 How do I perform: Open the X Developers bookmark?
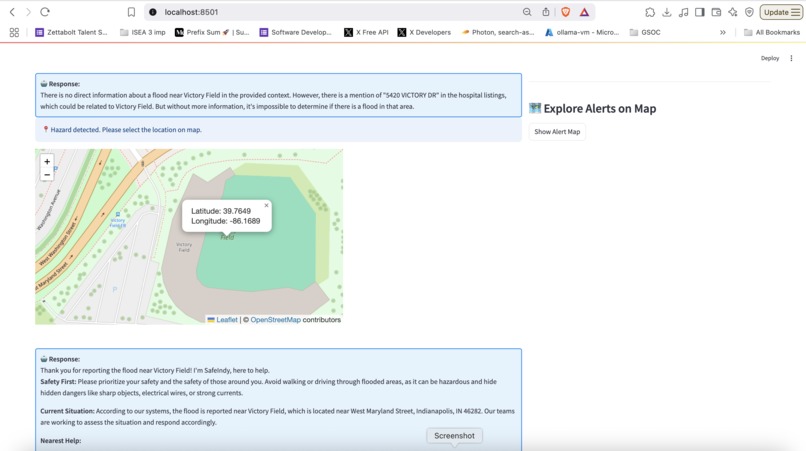pyautogui.click(x=424, y=32)
